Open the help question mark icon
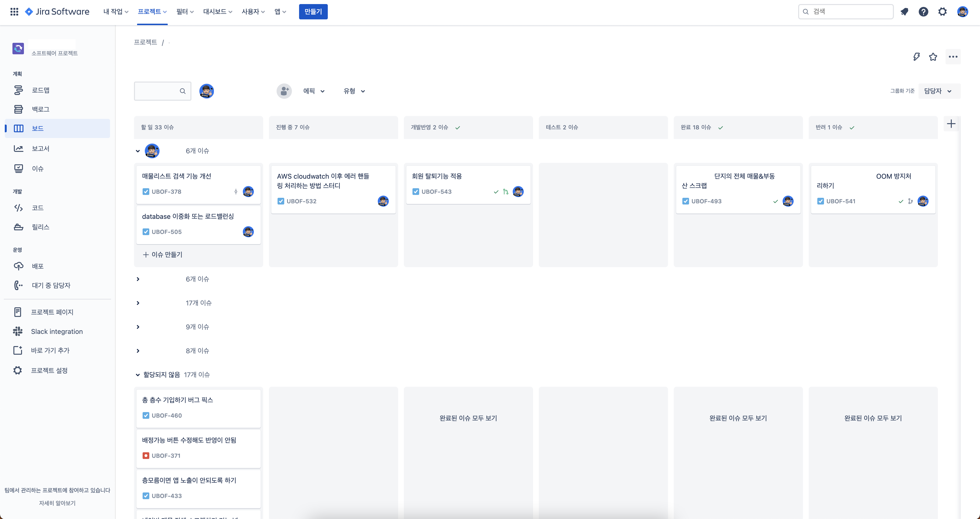This screenshot has height=519, width=980. 923,12
